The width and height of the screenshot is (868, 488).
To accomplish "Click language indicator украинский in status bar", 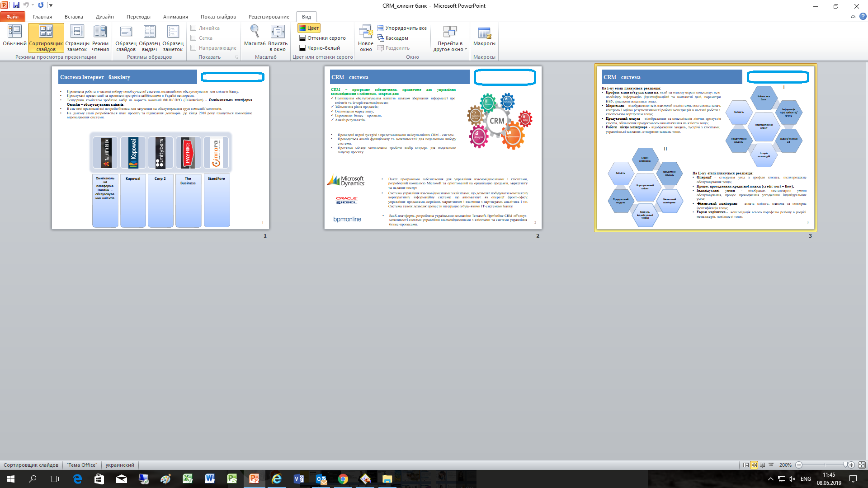I will [120, 465].
